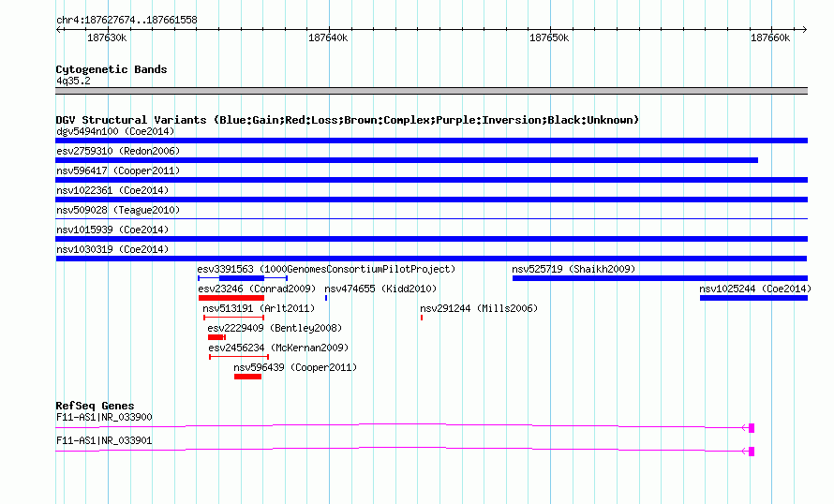Click the magenta exon block of F11-AS1|NR_033900

(752, 428)
